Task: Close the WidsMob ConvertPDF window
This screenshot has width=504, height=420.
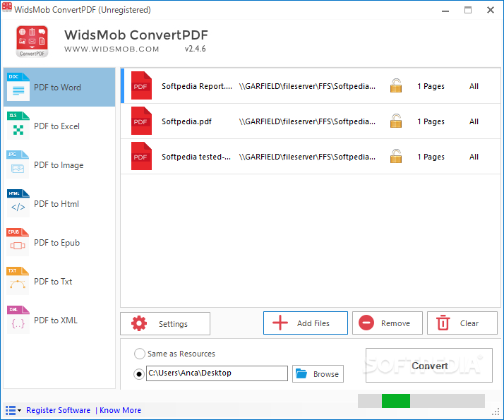Action: [x=491, y=11]
